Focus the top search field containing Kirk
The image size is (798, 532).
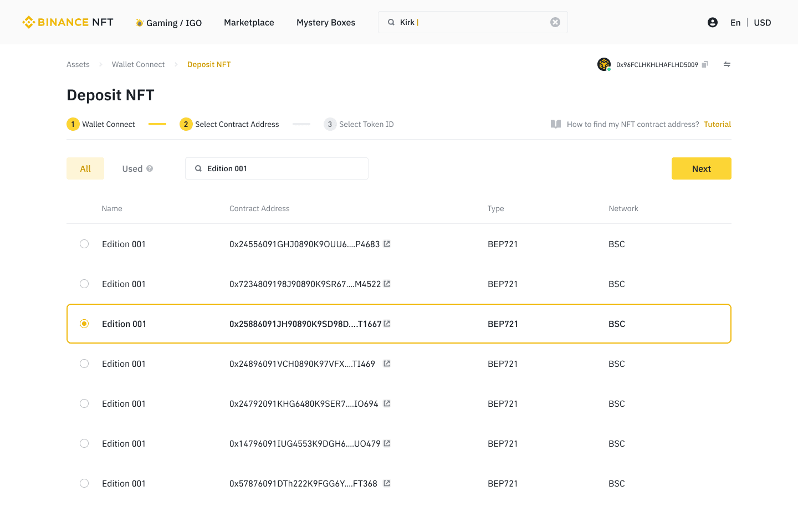coord(473,22)
